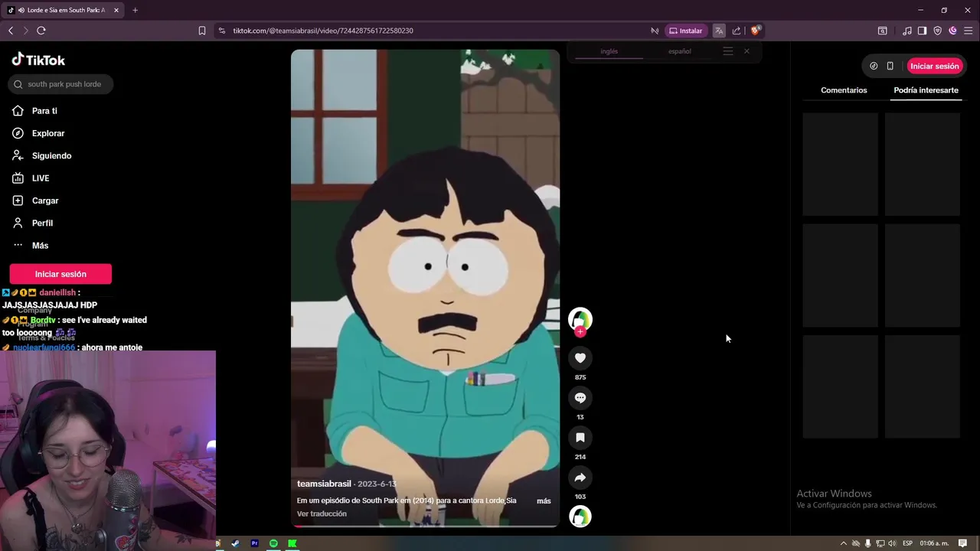This screenshot has height=551, width=980.
Task: Open the spinning sound disc icon
Action: [580, 517]
